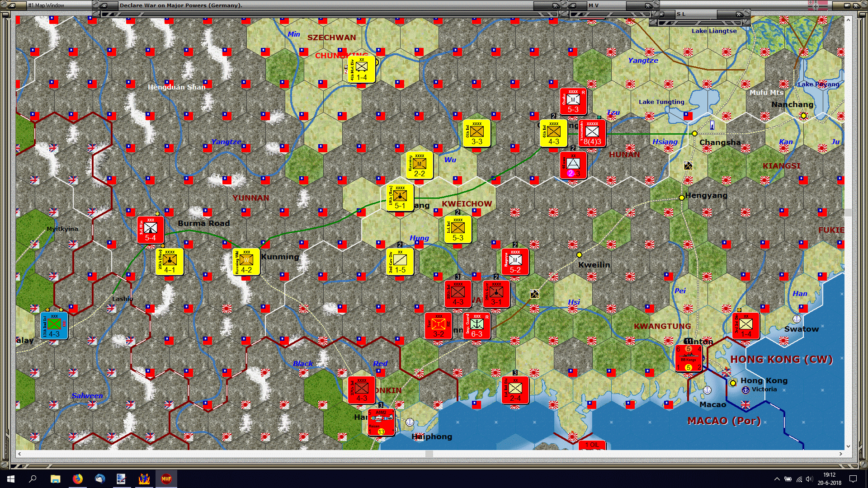Click the map scroll up arrow

[848, 20]
